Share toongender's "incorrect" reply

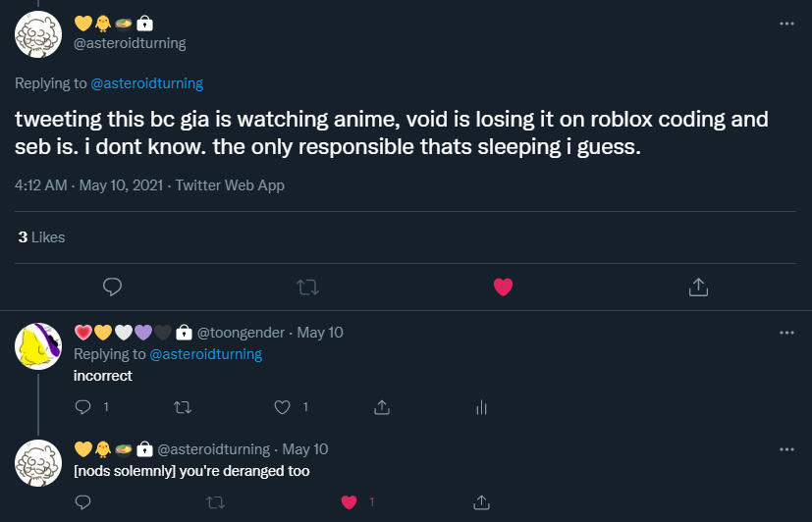tap(383, 406)
